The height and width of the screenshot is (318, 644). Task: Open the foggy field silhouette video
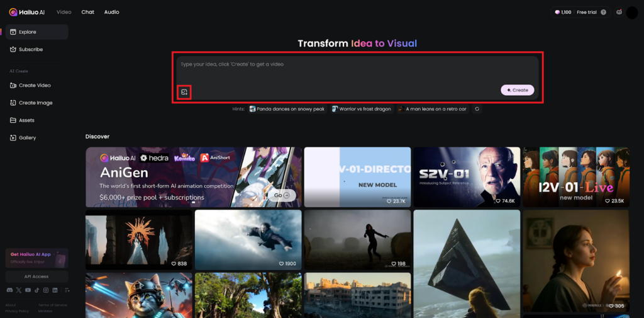(357, 240)
